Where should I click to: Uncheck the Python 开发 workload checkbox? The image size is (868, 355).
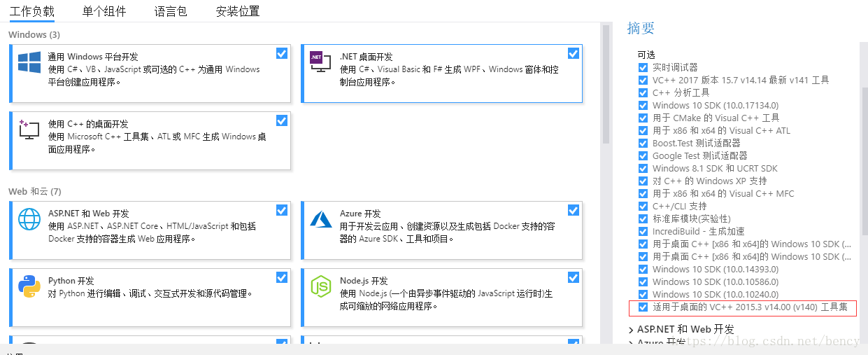(282, 277)
